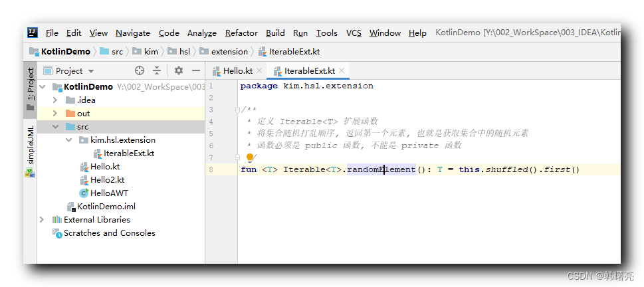Screen dimensions: 644x287
Task: Open the Run menu
Action: pos(300,33)
